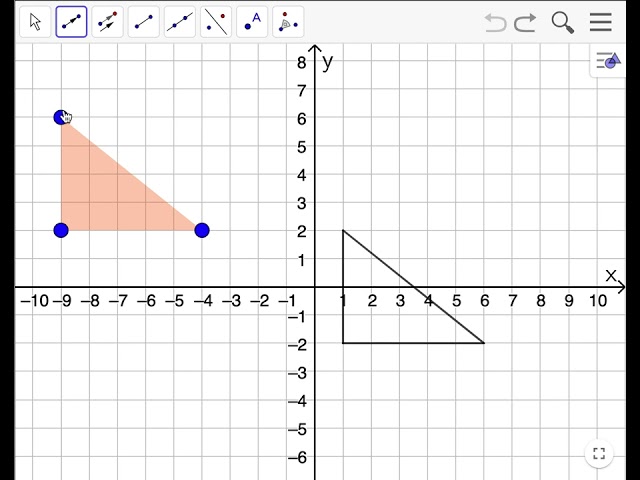Choose the Translate by Vector tool

107,22
